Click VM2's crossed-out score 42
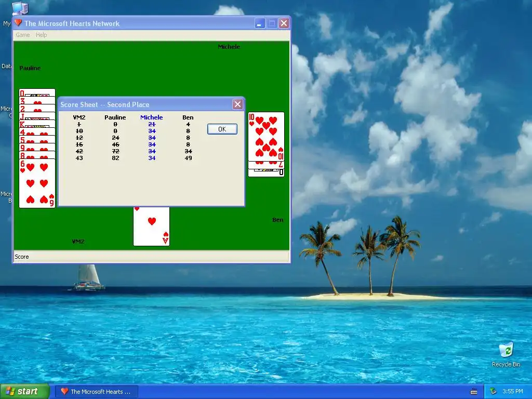 79,151
